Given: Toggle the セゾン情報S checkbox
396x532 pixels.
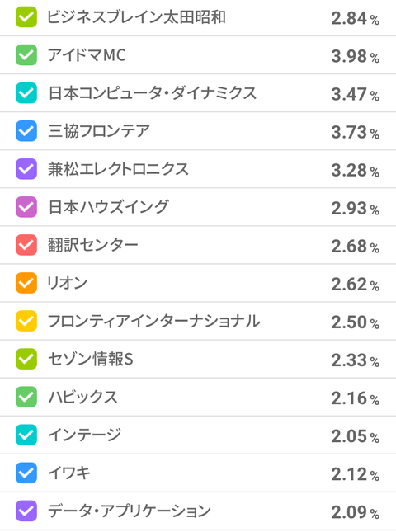Looking at the screenshot, I should tap(26, 359).
